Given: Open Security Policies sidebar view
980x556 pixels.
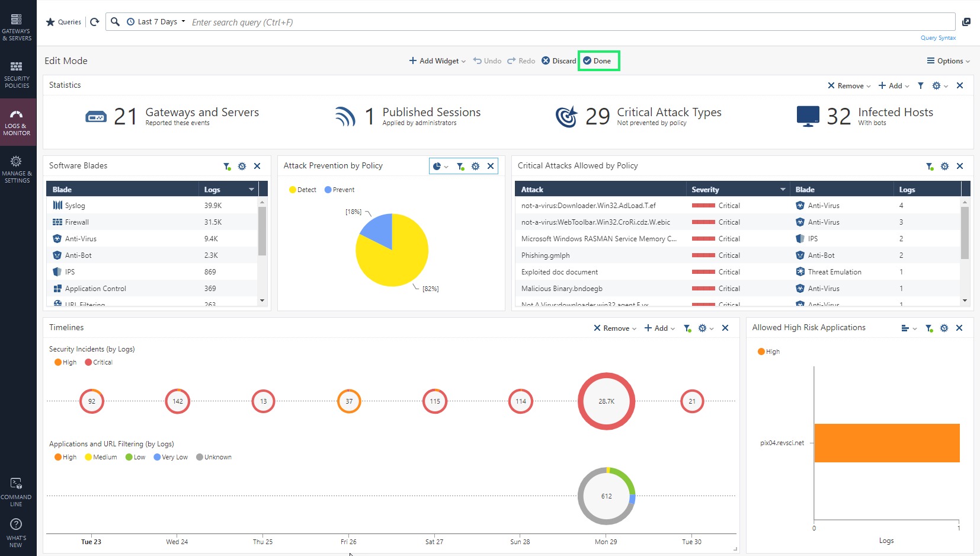Looking at the screenshot, I should pyautogui.click(x=17, y=75).
